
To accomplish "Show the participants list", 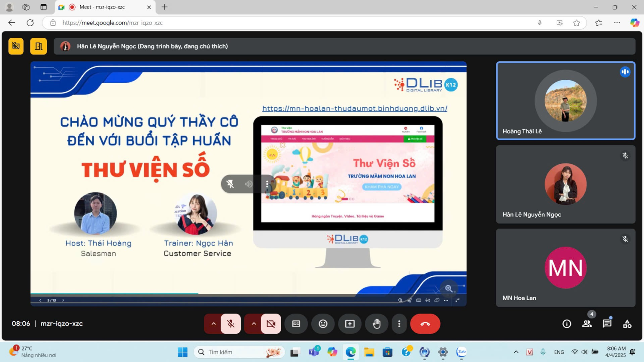I will (x=587, y=324).
